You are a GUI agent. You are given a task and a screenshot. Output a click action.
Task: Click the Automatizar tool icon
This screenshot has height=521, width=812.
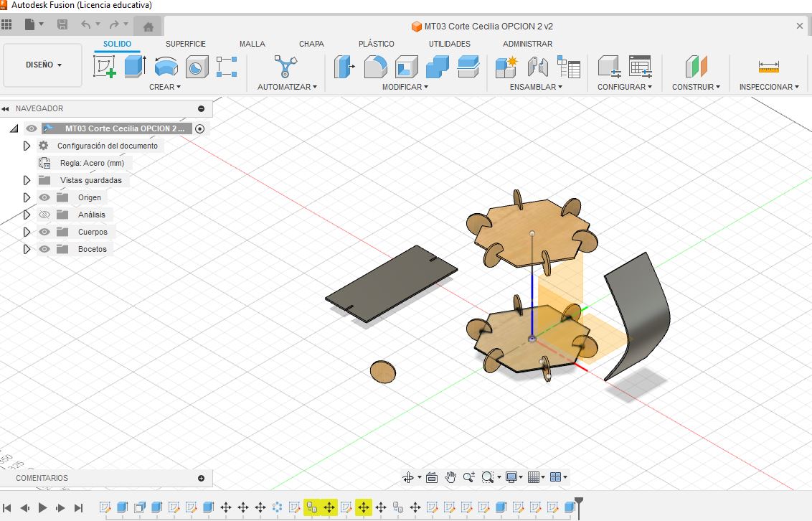point(285,67)
